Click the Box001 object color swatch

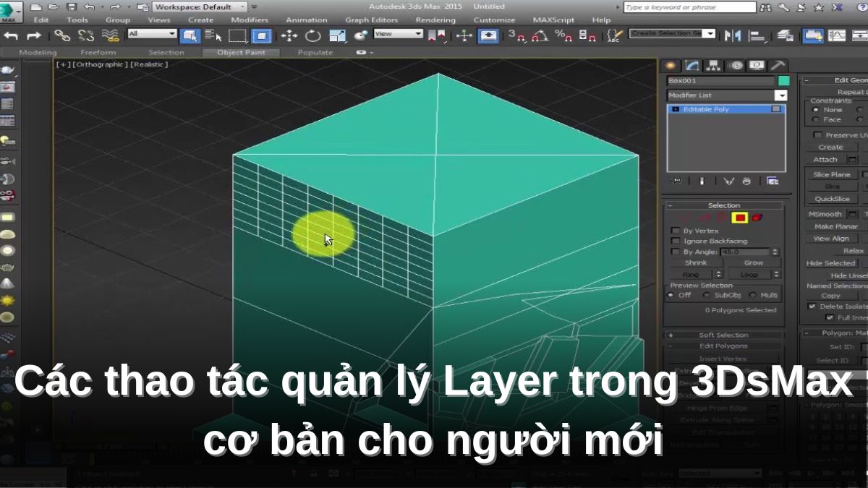783,81
